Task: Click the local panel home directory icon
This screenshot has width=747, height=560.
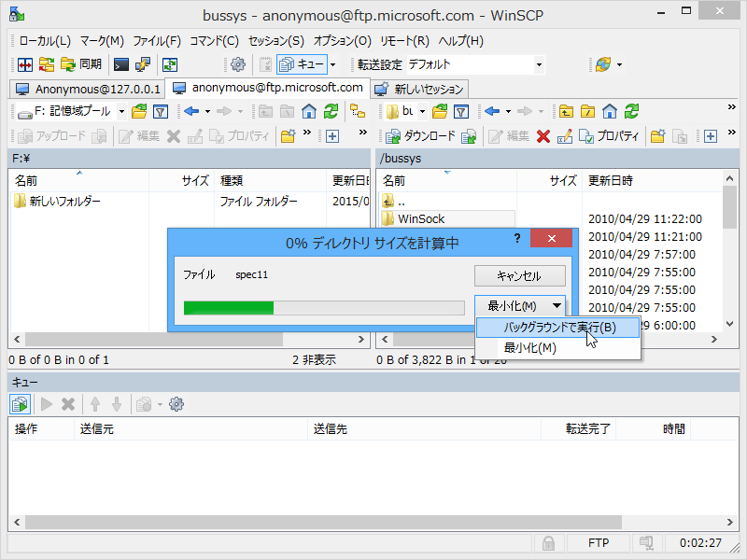Action: 309,111
